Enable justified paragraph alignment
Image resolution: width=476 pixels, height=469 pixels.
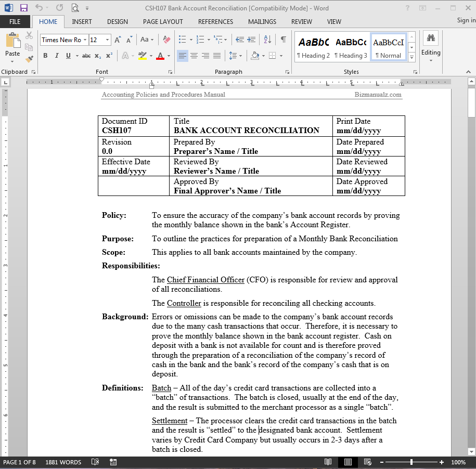(217, 56)
